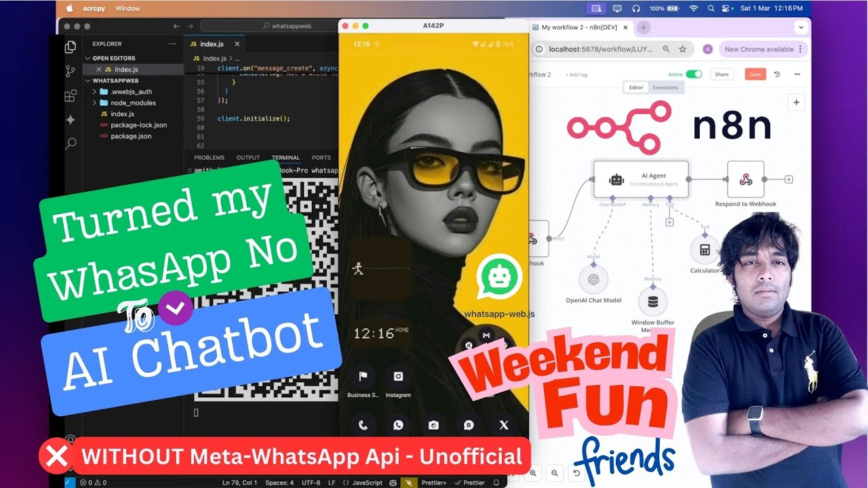Click the n8n canvas zoom out button
The image size is (868, 488).
coord(555,473)
